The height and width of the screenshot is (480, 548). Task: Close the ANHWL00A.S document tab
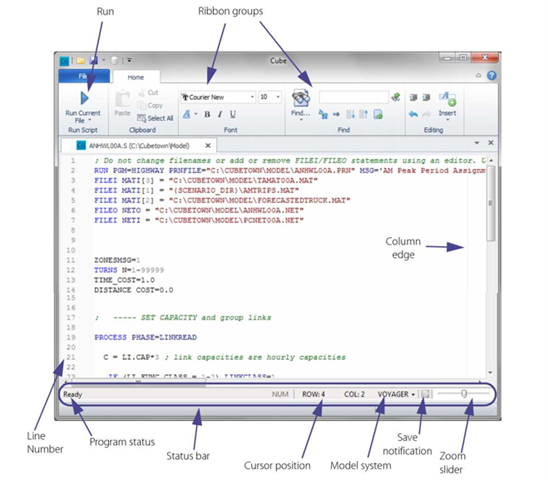click(208, 145)
